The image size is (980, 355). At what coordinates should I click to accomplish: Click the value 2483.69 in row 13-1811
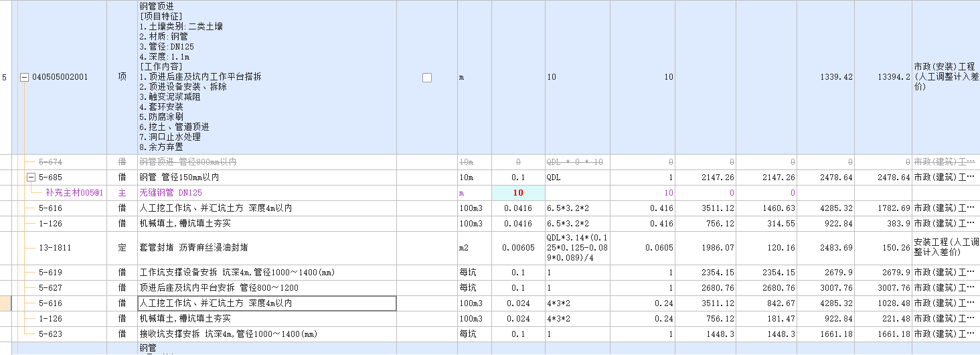[x=837, y=248]
